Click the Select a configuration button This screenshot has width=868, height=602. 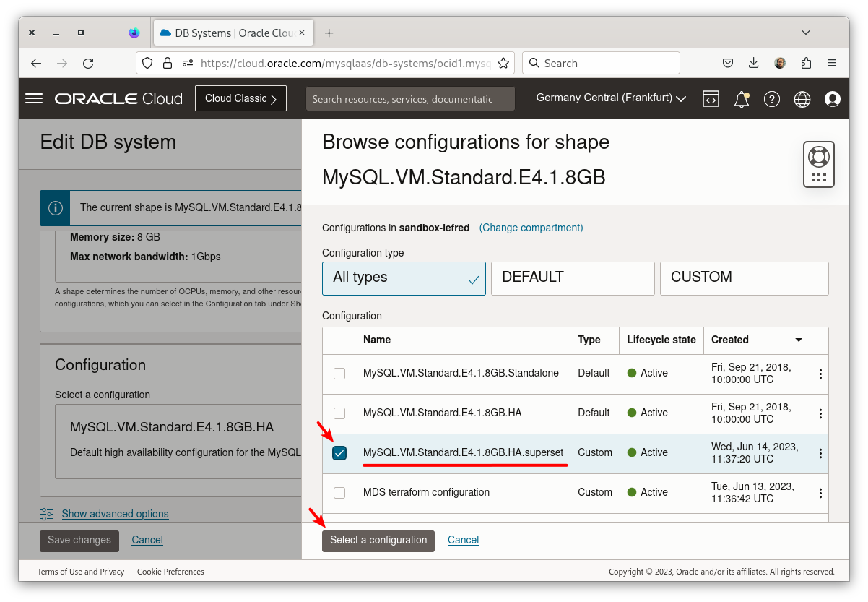tap(378, 540)
